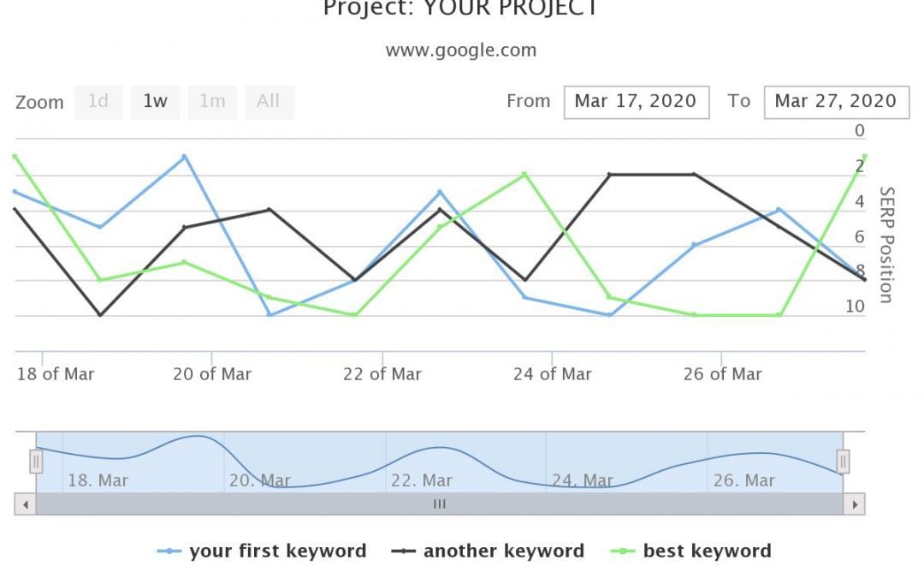Toggle 'your first keyword' series in legend
This screenshot has height=578, width=924.
pos(277,551)
